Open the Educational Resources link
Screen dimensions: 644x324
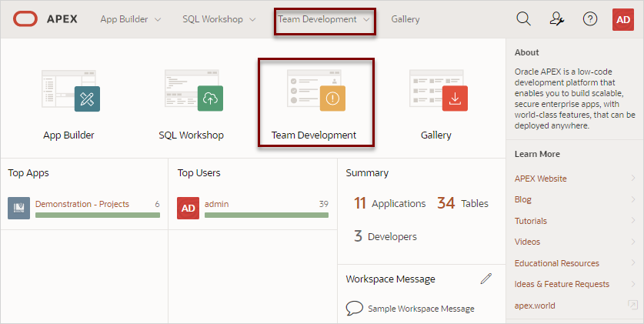point(557,263)
